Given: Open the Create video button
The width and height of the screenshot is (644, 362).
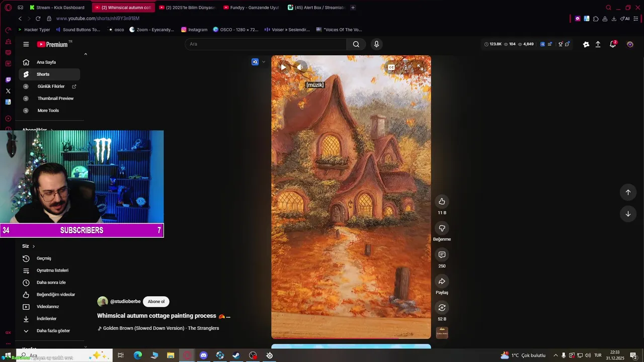Looking at the screenshot, I should (x=598, y=44).
